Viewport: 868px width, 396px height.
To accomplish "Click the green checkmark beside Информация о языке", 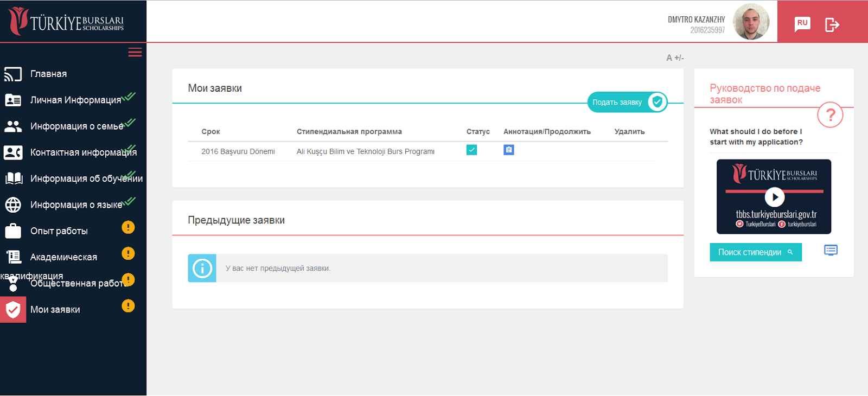I will click(x=129, y=201).
